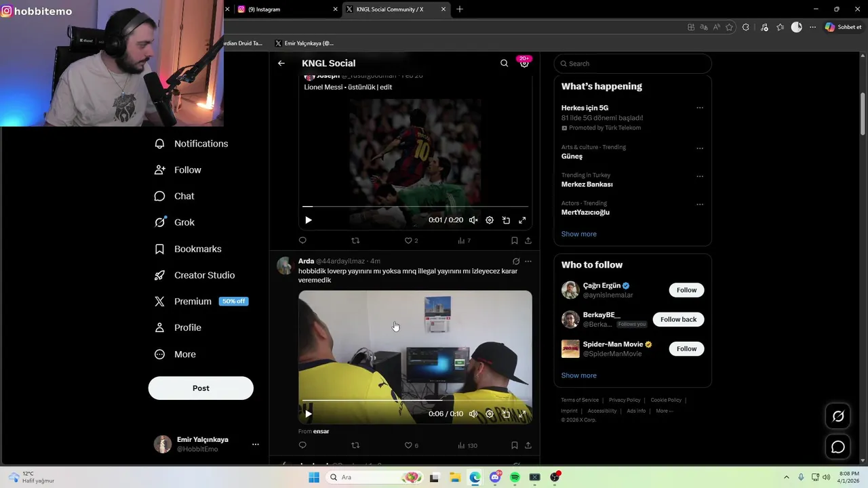Follow Spider-Man Movie
Viewport: 868px width, 488px height.
tap(686, 349)
